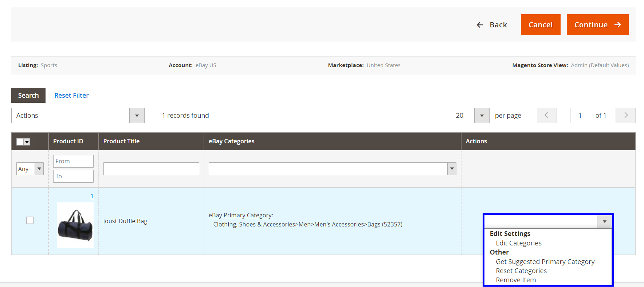Click the Search button
This screenshot has width=644, height=287.
[x=28, y=96]
